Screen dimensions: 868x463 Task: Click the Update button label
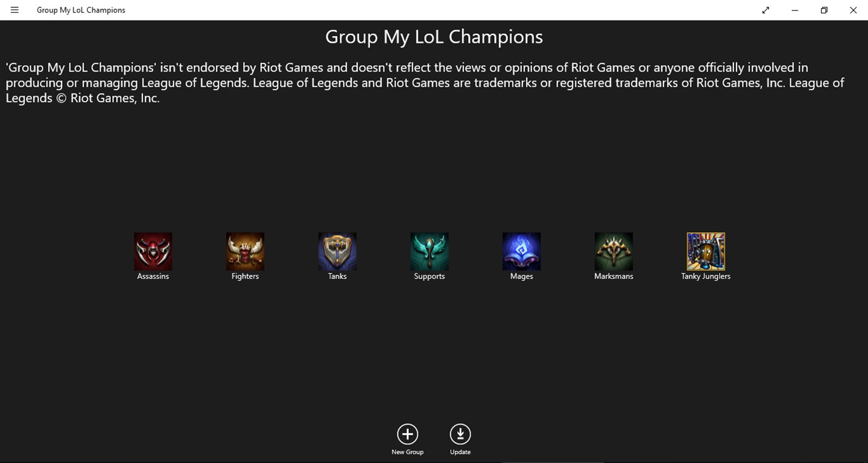[460, 452]
